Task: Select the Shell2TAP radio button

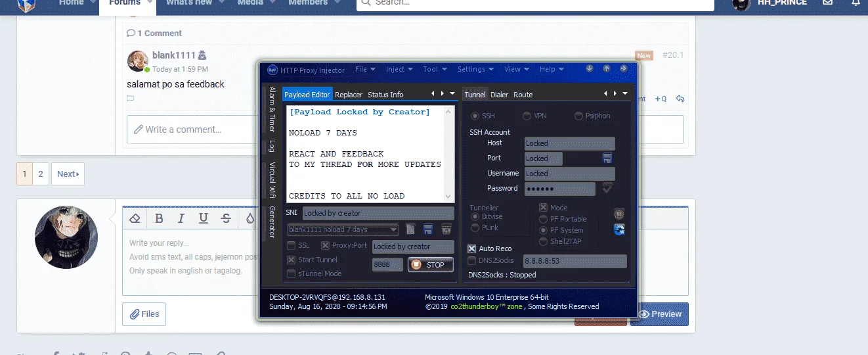Action: (x=543, y=241)
